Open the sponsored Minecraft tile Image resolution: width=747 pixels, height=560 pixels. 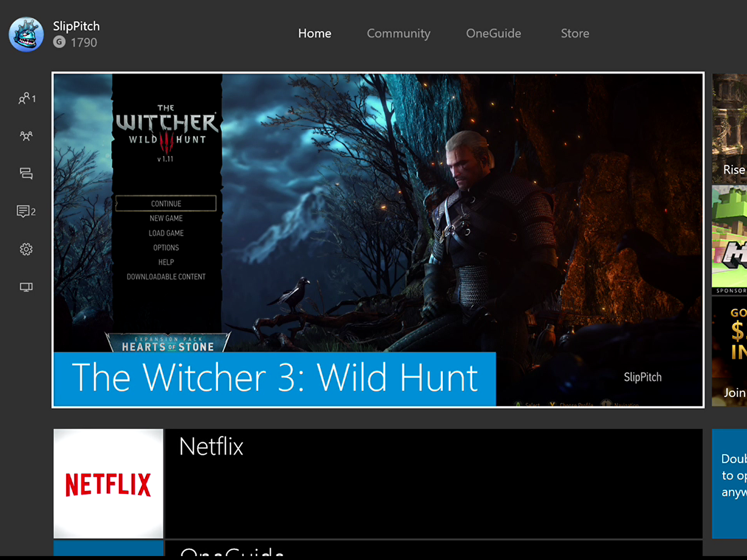point(729,240)
